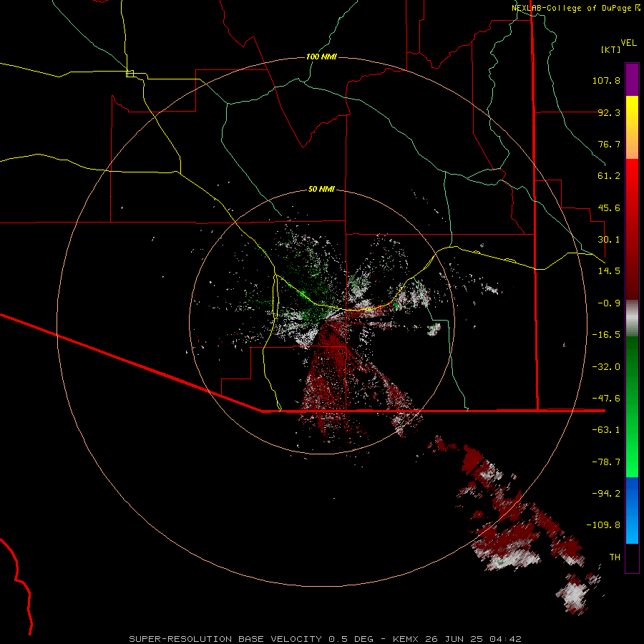
Task: Click the 100 NMI range ring label
Action: point(321,57)
